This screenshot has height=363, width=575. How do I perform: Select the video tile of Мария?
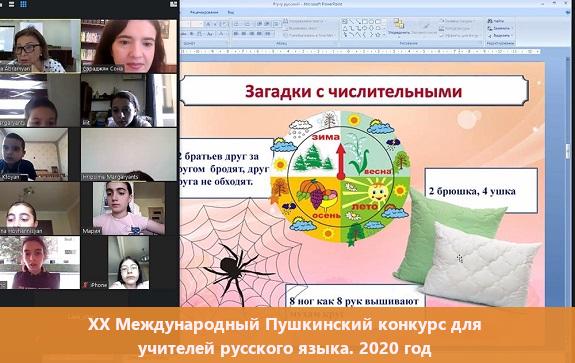[129, 208]
